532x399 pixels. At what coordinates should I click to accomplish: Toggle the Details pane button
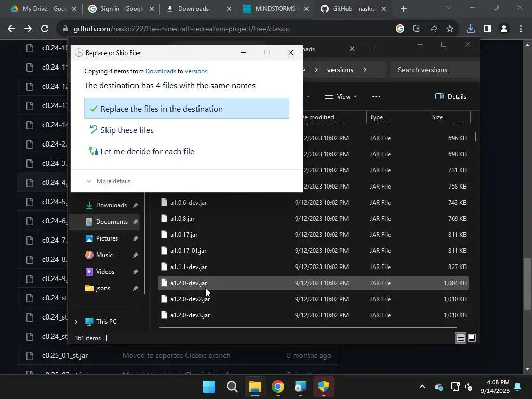[450, 96]
